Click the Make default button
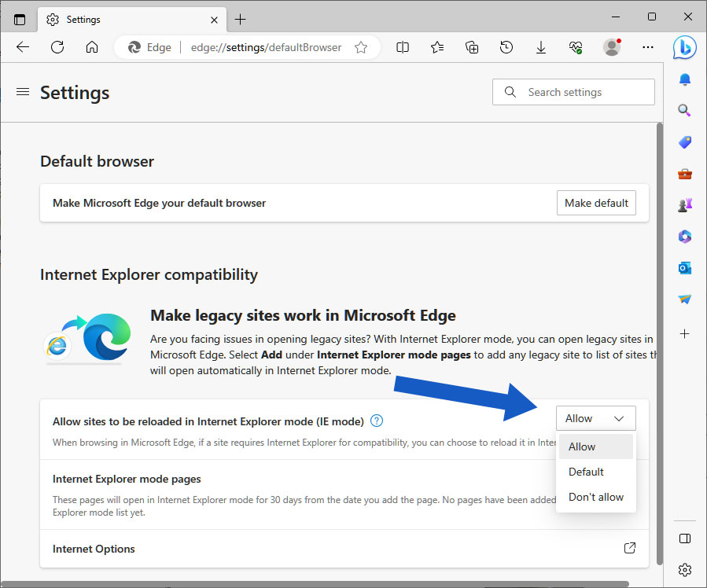 pos(596,203)
